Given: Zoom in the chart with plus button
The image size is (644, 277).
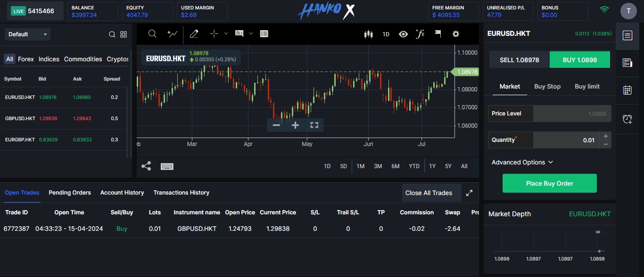Looking at the screenshot, I should point(296,125).
